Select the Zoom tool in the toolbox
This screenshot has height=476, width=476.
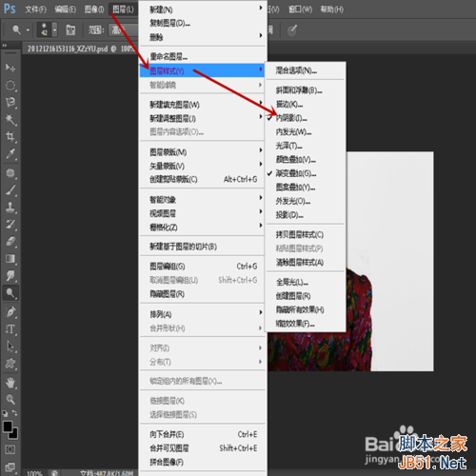click(x=10, y=399)
